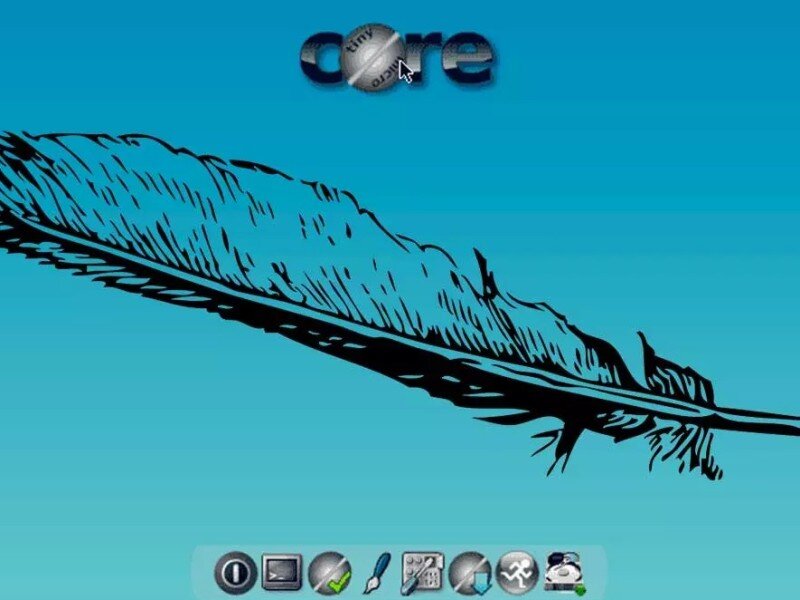Open the green checkmark globe icon

pos(330,573)
